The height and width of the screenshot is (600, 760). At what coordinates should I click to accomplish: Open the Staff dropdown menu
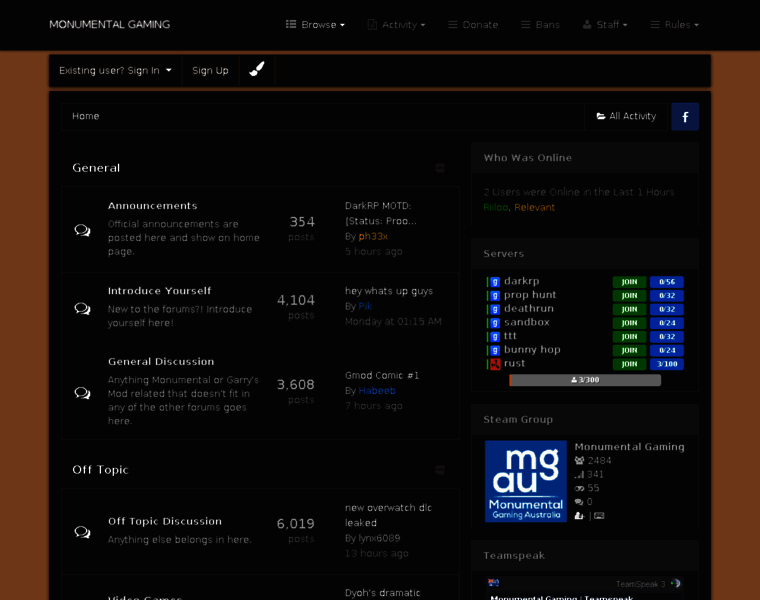pyautogui.click(x=605, y=24)
